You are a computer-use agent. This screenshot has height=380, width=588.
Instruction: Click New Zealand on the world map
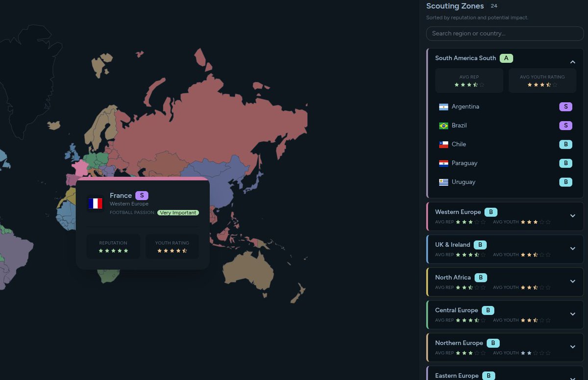click(x=298, y=293)
